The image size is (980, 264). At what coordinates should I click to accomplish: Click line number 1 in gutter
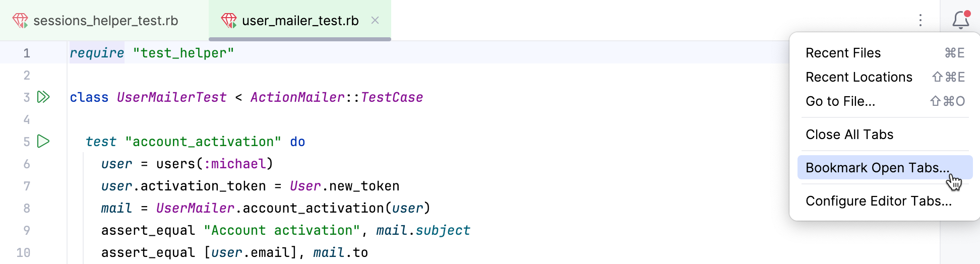coord(27,53)
